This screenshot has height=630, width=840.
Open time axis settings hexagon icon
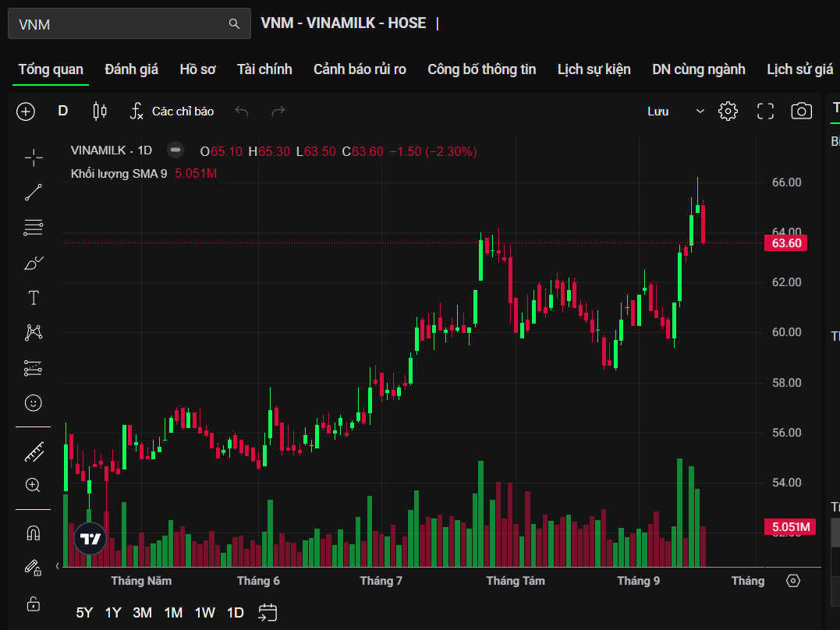click(x=793, y=581)
